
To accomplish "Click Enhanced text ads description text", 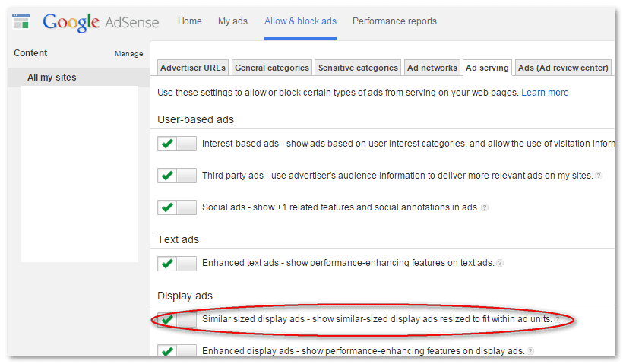I will coord(348,263).
